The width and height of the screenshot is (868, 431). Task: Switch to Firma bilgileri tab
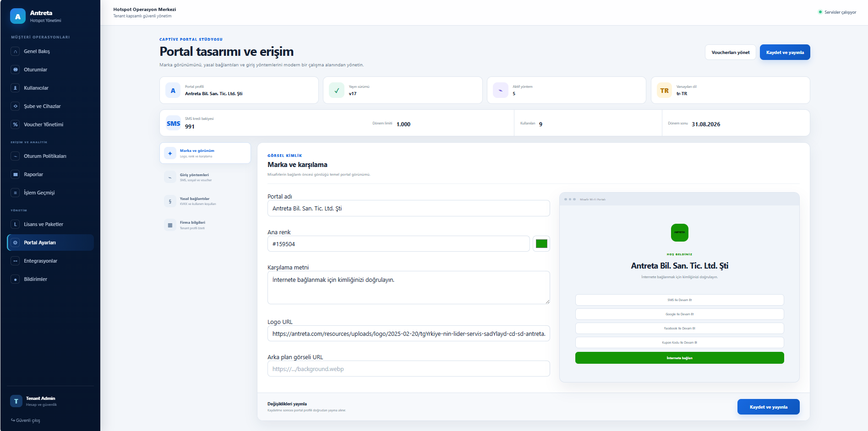pyautogui.click(x=205, y=225)
